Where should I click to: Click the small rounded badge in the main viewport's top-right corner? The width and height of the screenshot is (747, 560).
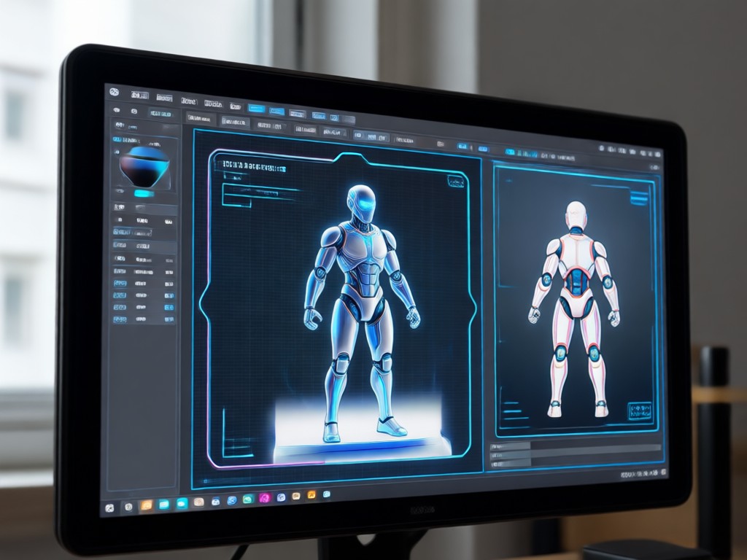point(456,182)
